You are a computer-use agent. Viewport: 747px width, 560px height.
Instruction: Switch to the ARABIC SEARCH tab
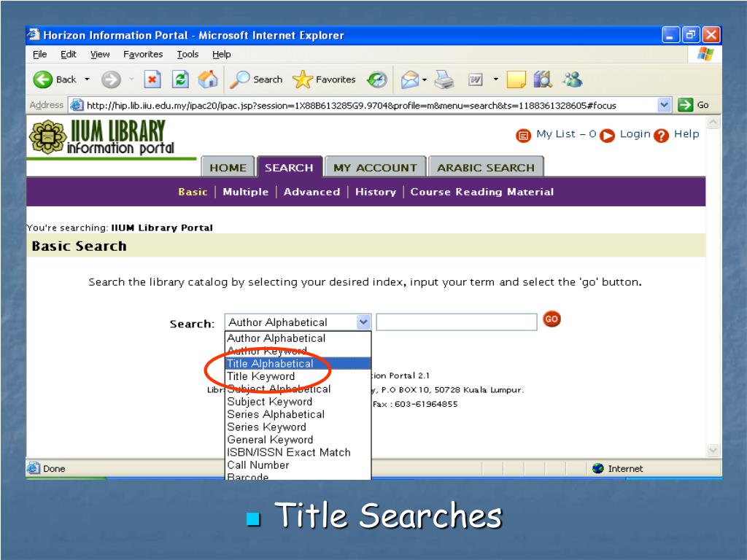(x=486, y=167)
